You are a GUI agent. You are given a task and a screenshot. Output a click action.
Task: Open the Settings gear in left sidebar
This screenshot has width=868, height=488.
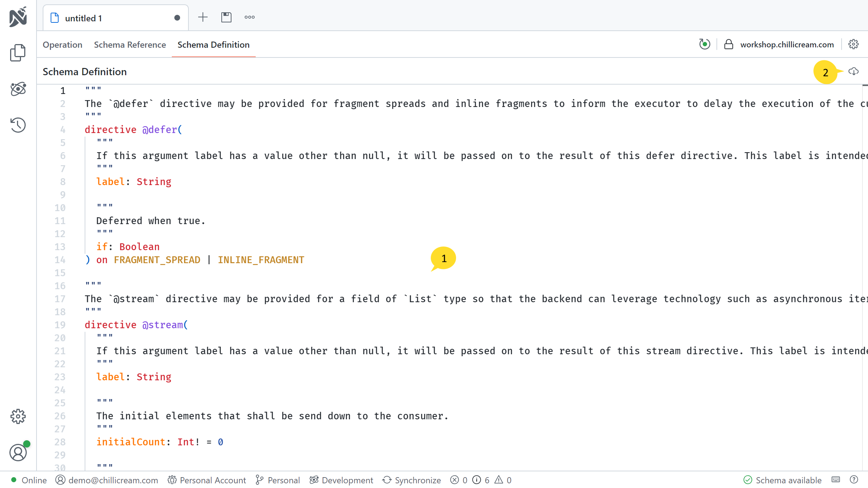click(18, 416)
